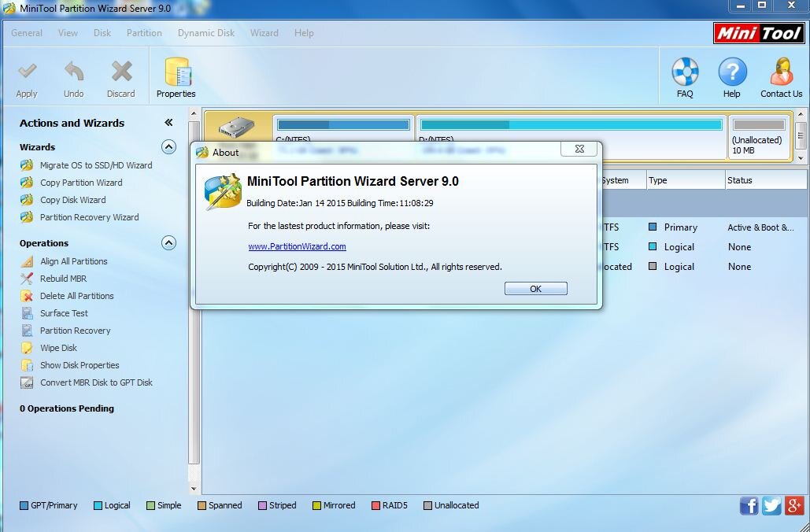This screenshot has width=810, height=532.
Task: Click the '0 Operations Pending' text
Action: click(x=67, y=408)
